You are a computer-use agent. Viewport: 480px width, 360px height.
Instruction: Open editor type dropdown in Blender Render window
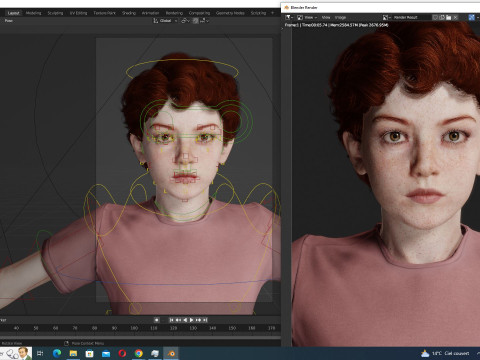pyautogui.click(x=288, y=17)
